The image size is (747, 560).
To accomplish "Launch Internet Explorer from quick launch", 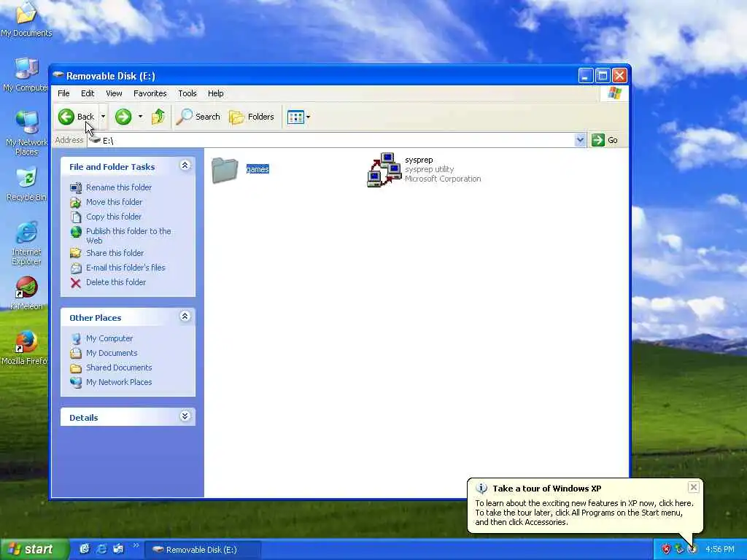I will [101, 549].
